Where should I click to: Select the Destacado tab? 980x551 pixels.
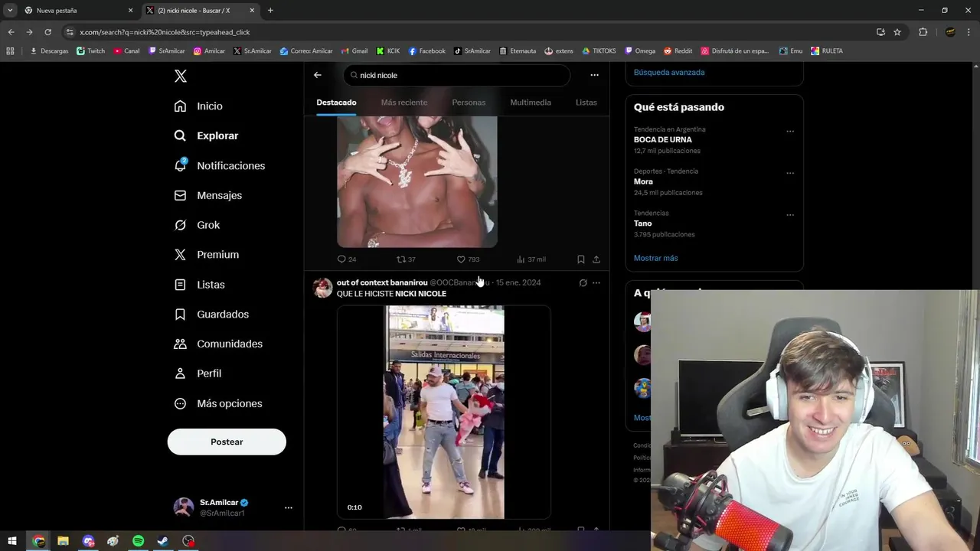coord(336,103)
